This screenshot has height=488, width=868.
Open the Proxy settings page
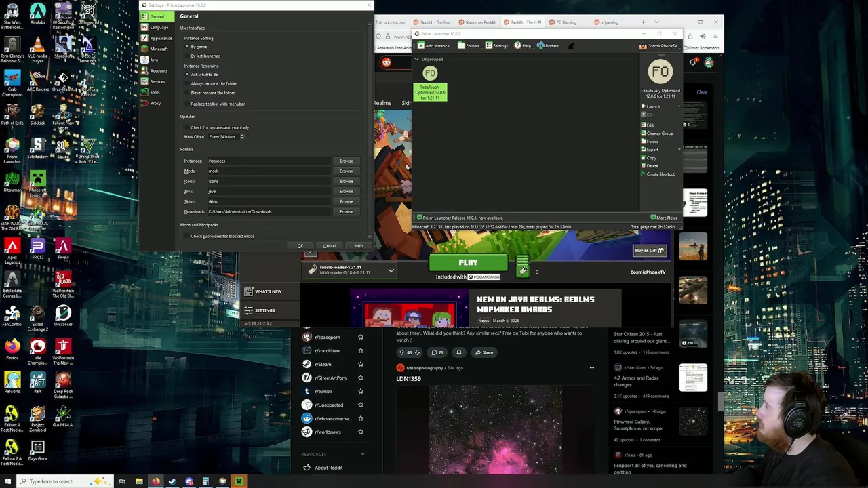tap(156, 103)
